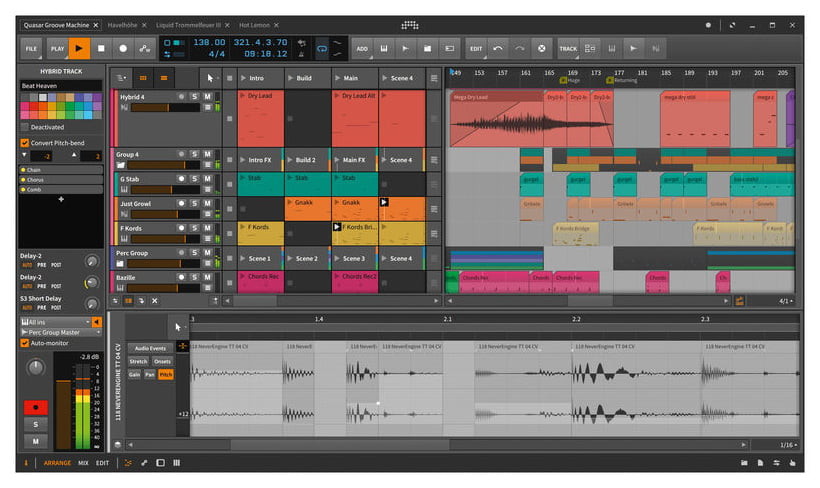
Task: Solo the Hybrid 4 track
Action: pos(194,97)
